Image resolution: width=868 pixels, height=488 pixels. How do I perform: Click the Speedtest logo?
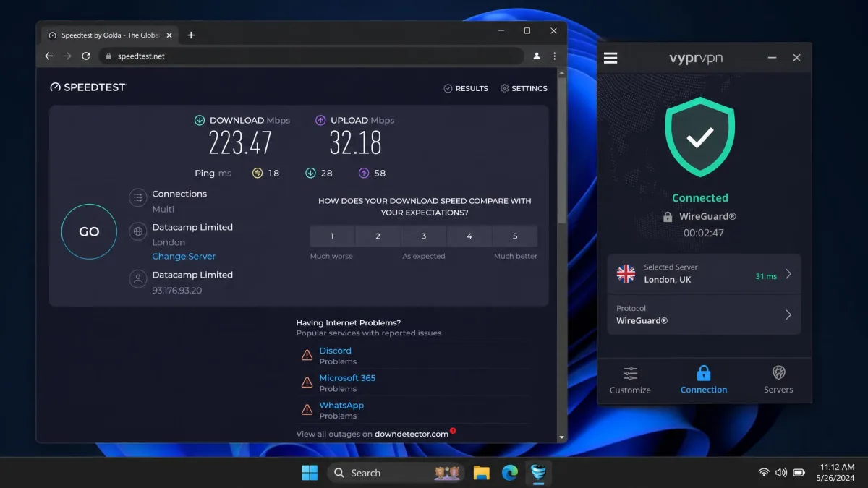88,87
